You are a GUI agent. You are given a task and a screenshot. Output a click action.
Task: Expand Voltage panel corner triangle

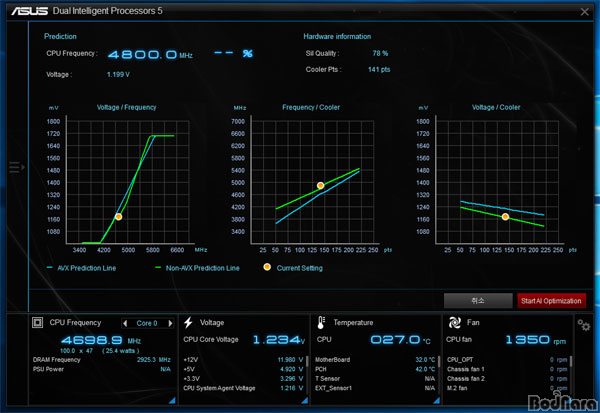(x=305, y=400)
